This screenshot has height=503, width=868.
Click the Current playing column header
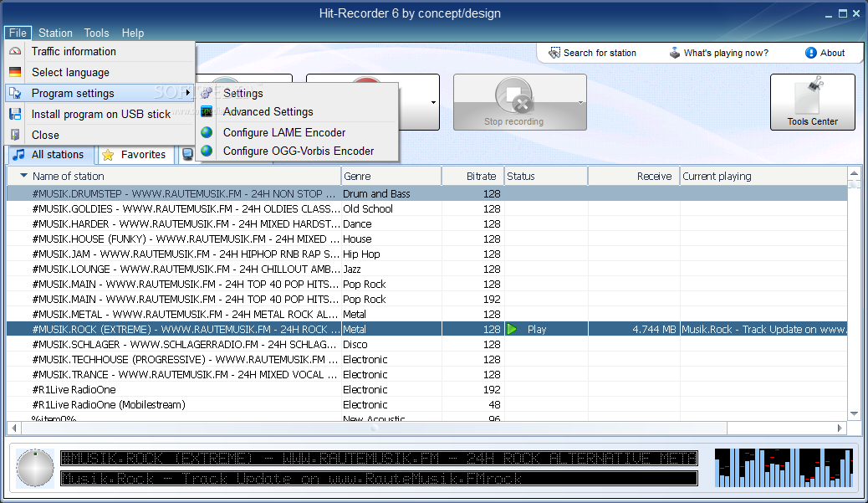tap(763, 176)
